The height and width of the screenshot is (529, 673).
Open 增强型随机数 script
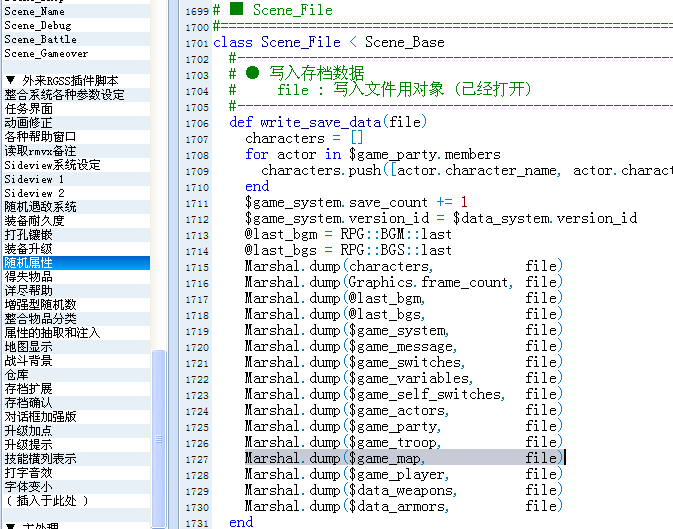pos(76,305)
